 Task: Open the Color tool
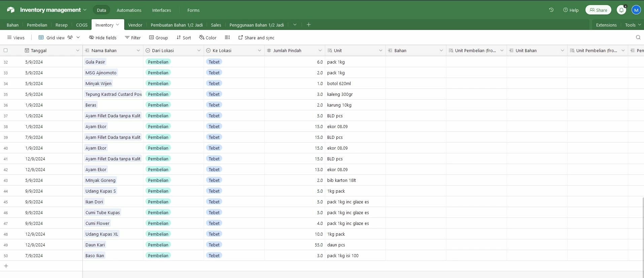tap(208, 38)
